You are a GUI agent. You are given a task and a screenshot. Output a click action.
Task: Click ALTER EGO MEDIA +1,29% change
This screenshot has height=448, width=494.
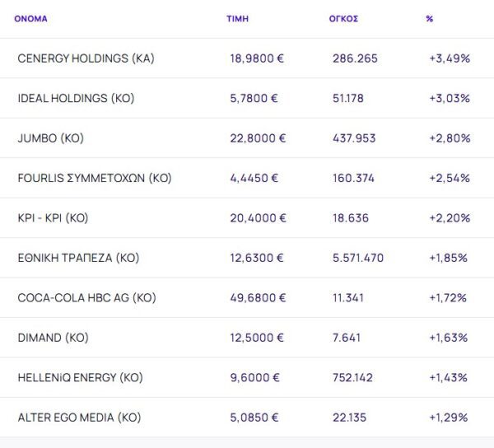coord(449,418)
